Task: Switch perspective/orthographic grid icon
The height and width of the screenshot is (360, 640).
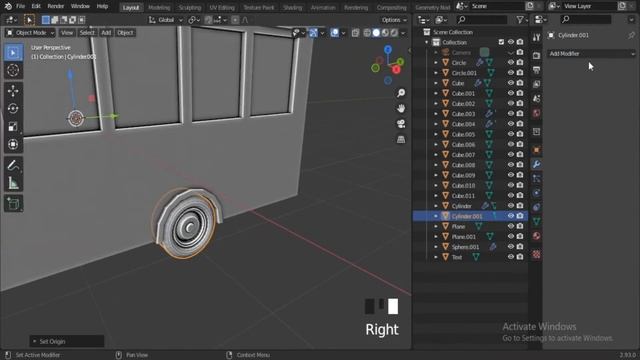Action: pyautogui.click(x=401, y=140)
